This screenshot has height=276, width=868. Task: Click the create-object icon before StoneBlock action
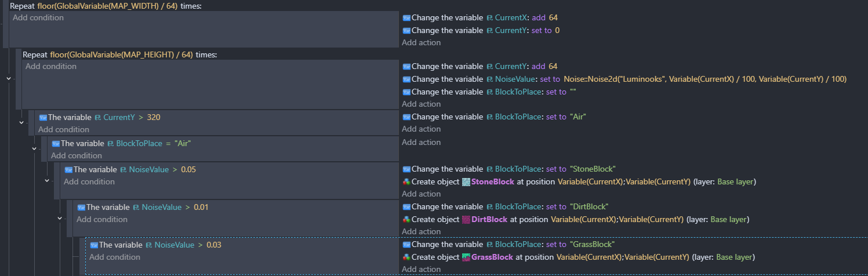point(406,182)
